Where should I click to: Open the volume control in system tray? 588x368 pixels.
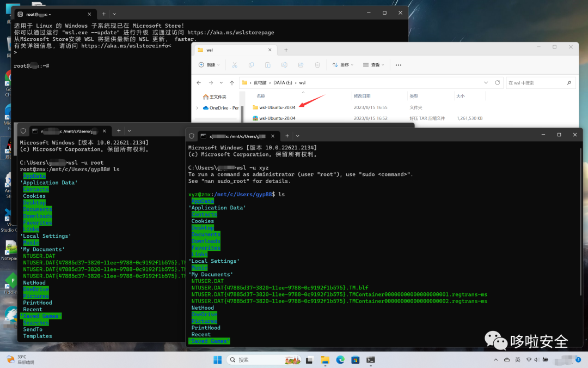tap(537, 360)
